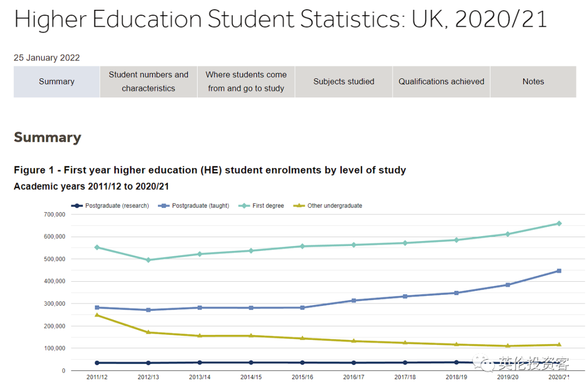Click Postgraduate (taught) 2020/21 square marker
Image resolution: width=588 pixels, height=389 pixels.
click(559, 270)
